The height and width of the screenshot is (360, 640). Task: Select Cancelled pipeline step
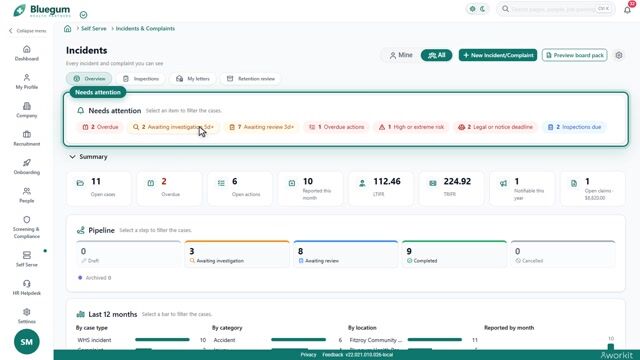point(562,254)
